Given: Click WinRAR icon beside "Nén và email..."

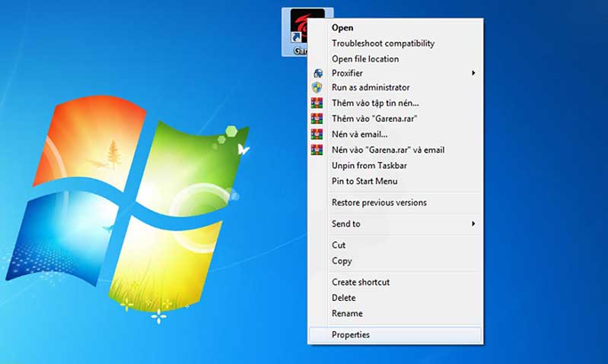Looking at the screenshot, I should coord(317,135).
